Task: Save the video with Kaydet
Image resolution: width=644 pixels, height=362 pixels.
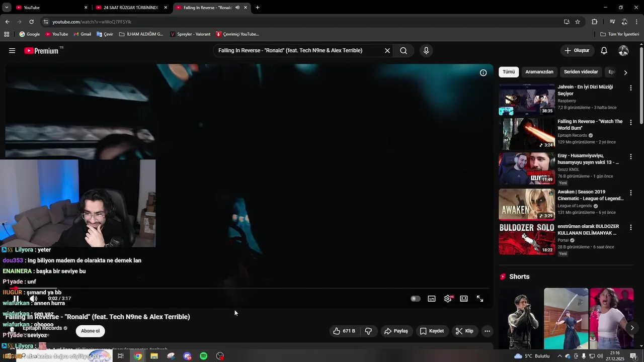Action: tap(432, 331)
